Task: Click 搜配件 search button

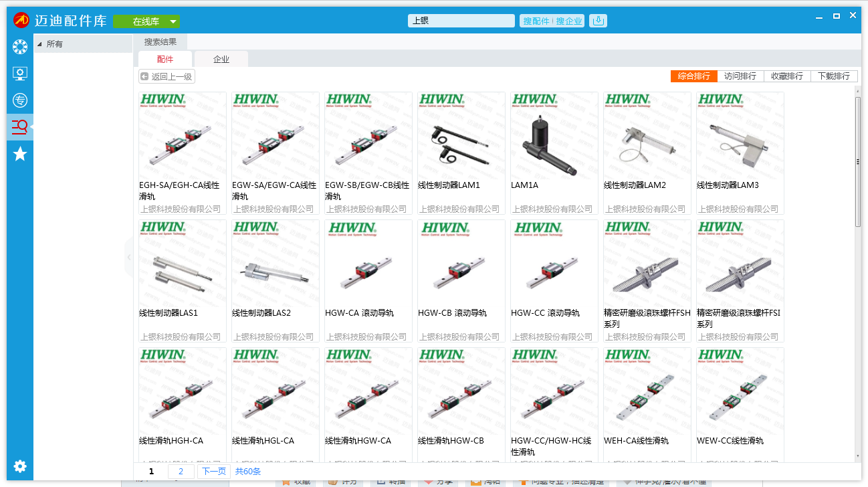Action: pyautogui.click(x=536, y=21)
